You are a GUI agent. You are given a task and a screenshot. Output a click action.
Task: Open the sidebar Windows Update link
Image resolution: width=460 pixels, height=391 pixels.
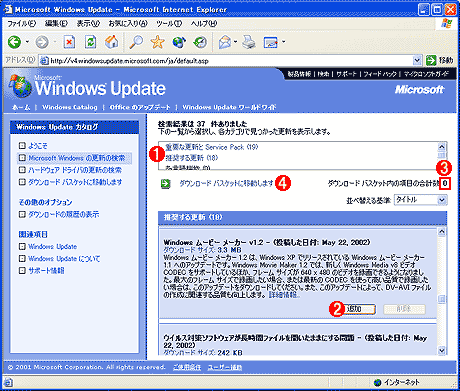[53, 247]
